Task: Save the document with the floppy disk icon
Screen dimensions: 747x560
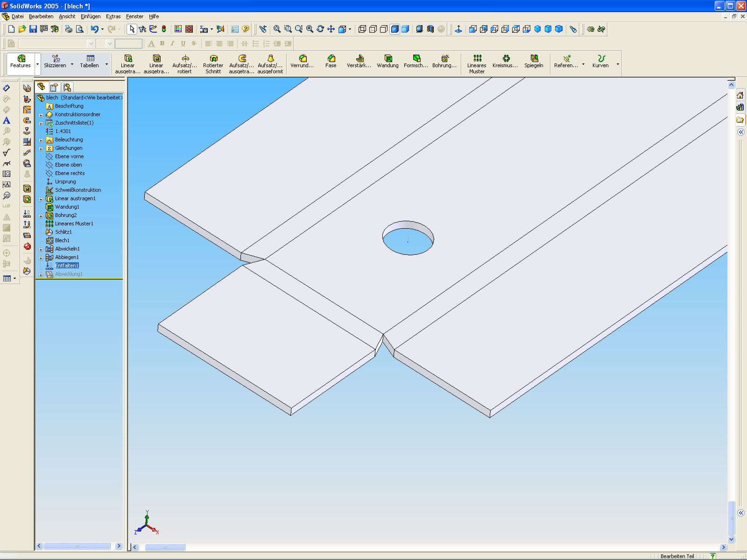Action: (x=33, y=29)
